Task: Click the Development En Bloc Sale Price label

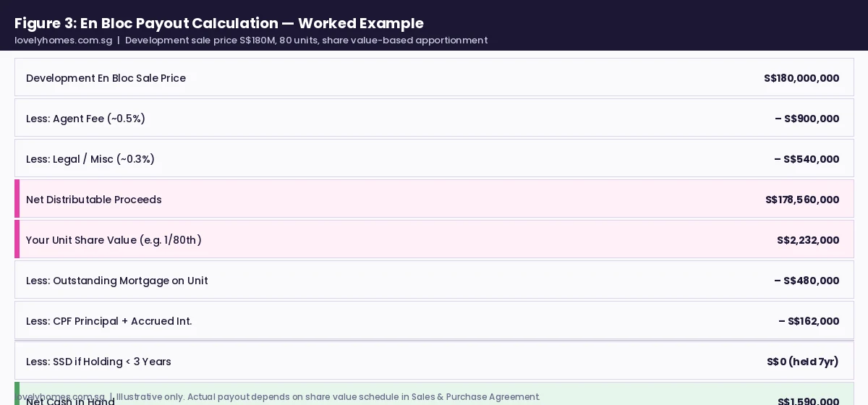Action: tap(106, 78)
